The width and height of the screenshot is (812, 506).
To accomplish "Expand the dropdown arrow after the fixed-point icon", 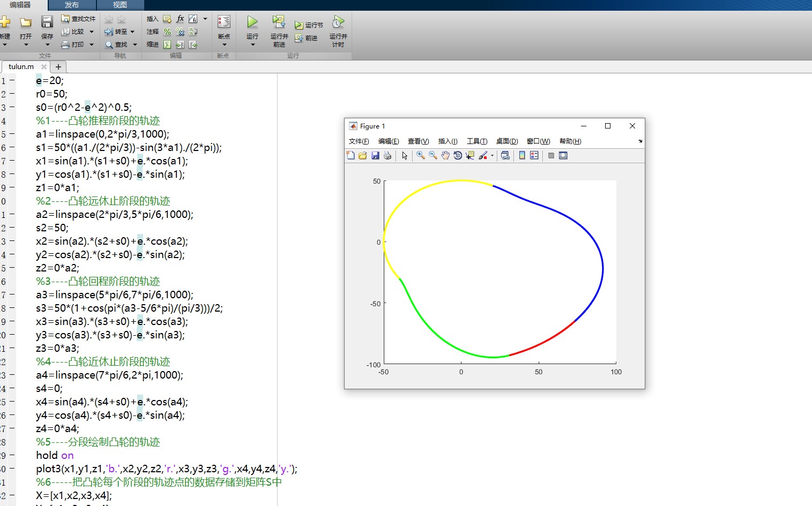I will pos(205,19).
